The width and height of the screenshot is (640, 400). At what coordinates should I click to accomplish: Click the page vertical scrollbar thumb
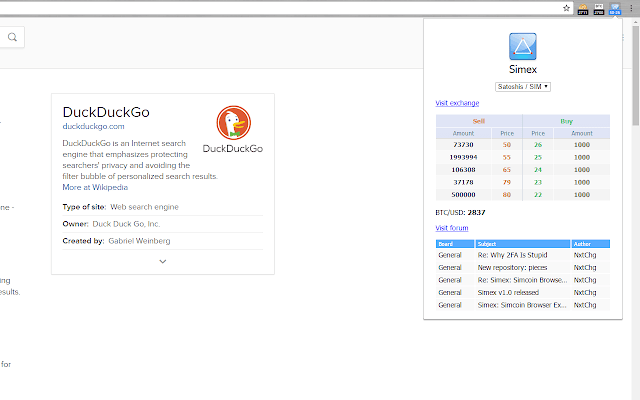coord(636,75)
